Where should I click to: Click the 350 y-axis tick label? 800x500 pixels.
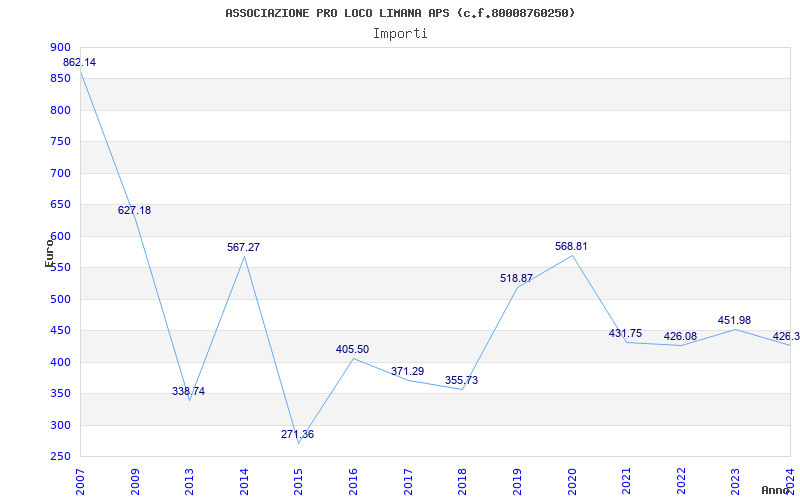[60, 393]
